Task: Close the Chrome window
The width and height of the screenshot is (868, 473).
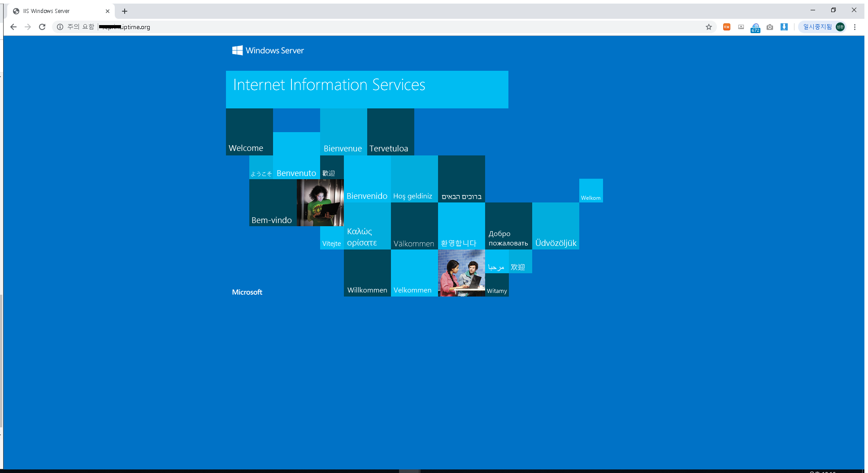Action: point(854,10)
